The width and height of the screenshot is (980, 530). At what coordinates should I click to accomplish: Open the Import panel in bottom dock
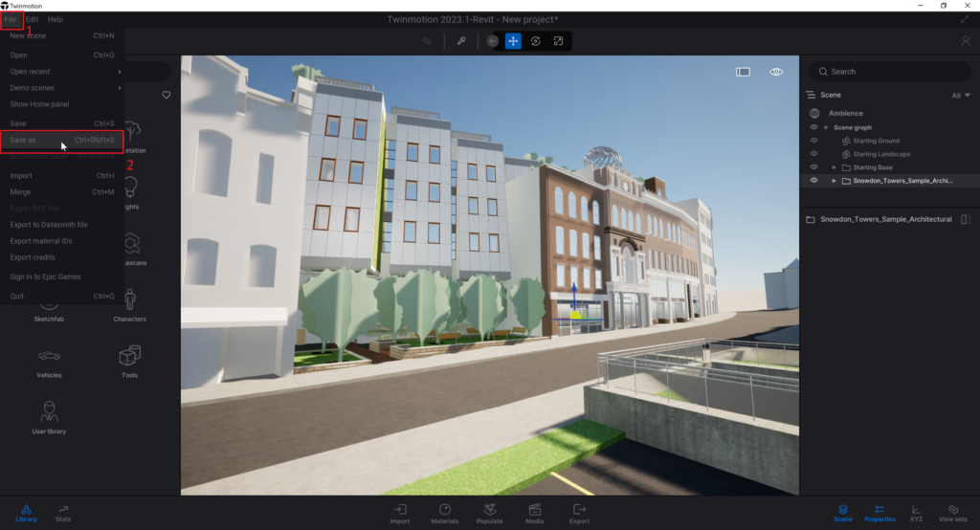click(x=400, y=514)
